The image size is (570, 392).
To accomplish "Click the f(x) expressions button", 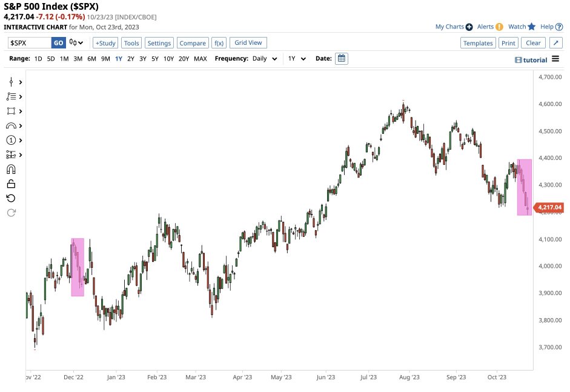I will coord(219,43).
